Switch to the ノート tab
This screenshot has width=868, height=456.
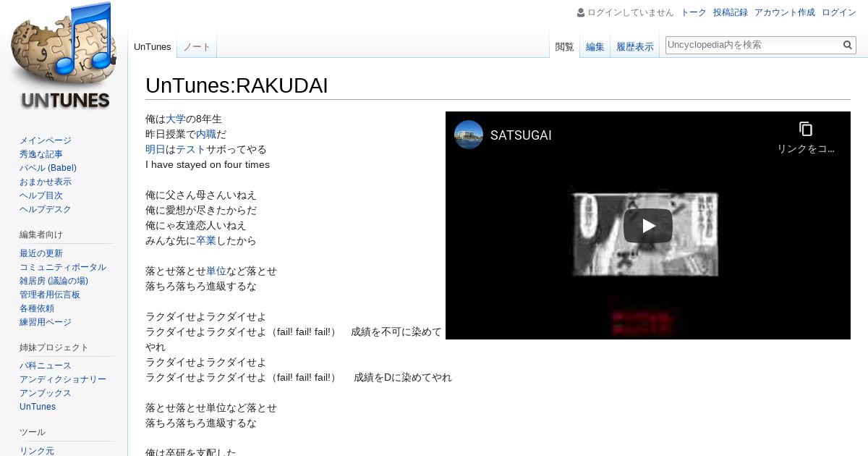click(197, 47)
